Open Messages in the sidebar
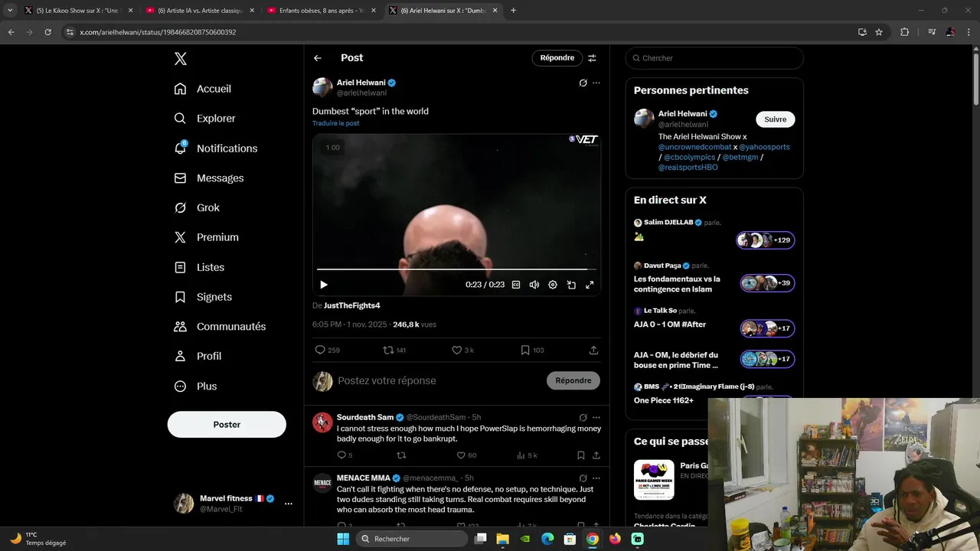The width and height of the screenshot is (980, 551). pyautogui.click(x=209, y=178)
